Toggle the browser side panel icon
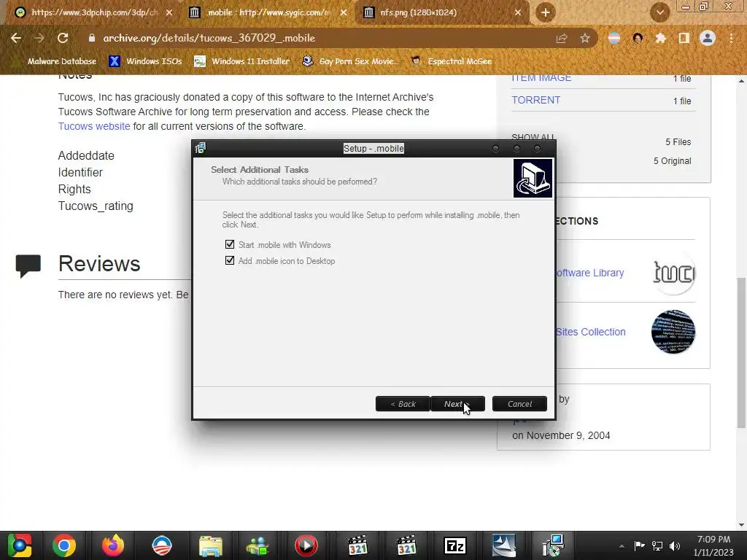The height and width of the screenshot is (560, 747). 684,38
